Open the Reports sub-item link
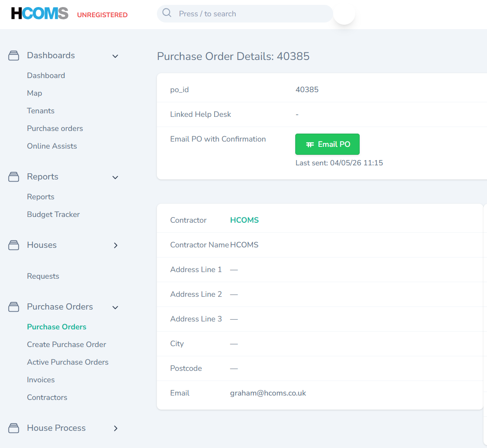The image size is (487, 448). [x=41, y=197]
